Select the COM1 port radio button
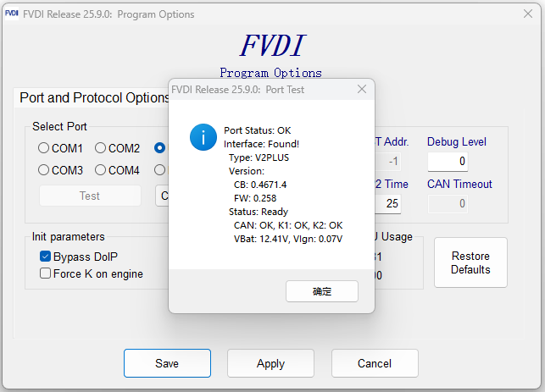 (44, 148)
